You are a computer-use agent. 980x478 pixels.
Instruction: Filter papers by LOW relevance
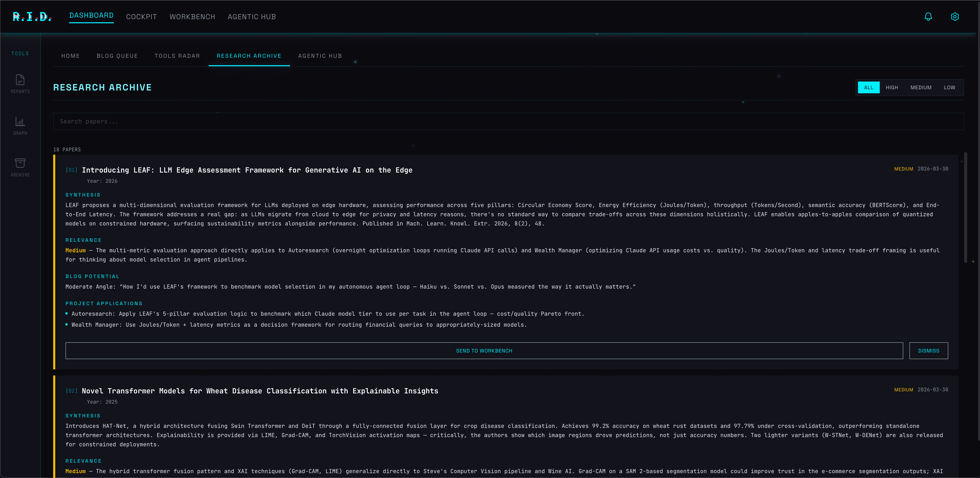click(949, 87)
